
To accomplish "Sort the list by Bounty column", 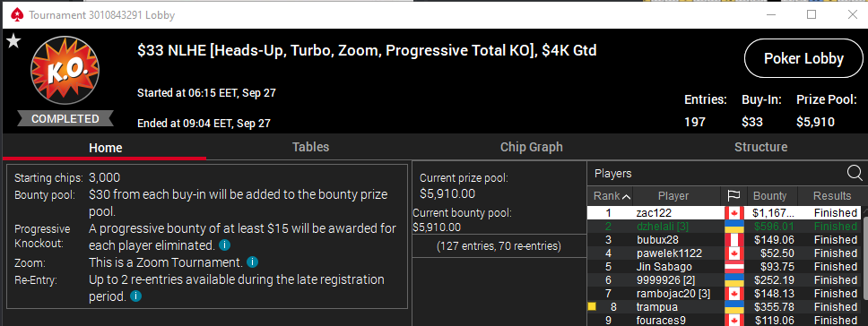I will 770,195.
